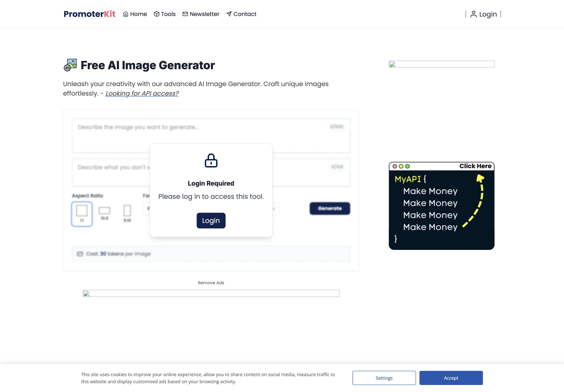Open the 'Looking for API access?' link
Viewport: 564px width, 392px height.
pos(142,93)
